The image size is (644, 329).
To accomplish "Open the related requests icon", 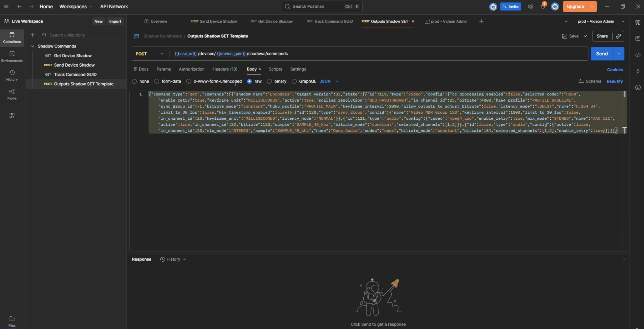I will 638,71.
